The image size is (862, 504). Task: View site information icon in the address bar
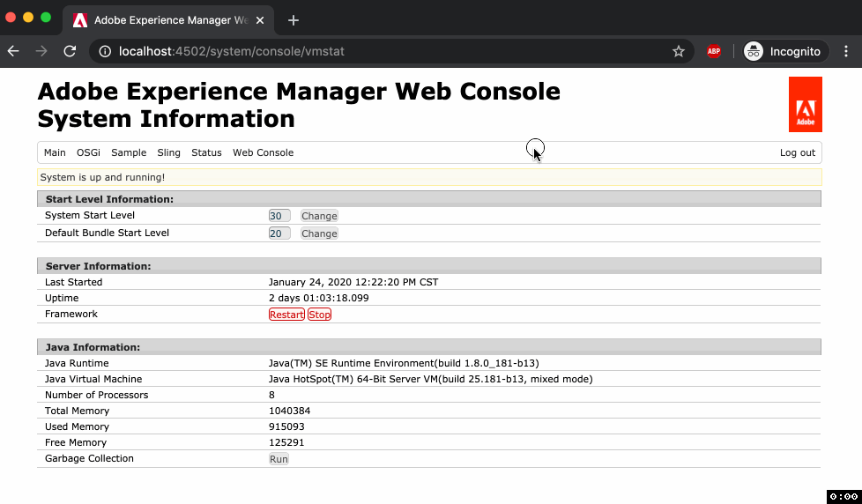105,51
